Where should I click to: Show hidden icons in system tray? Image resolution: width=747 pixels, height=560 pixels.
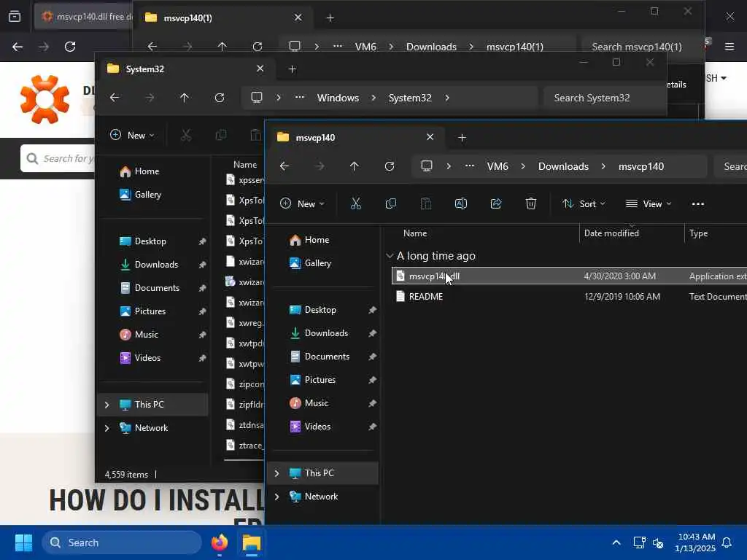(x=616, y=542)
